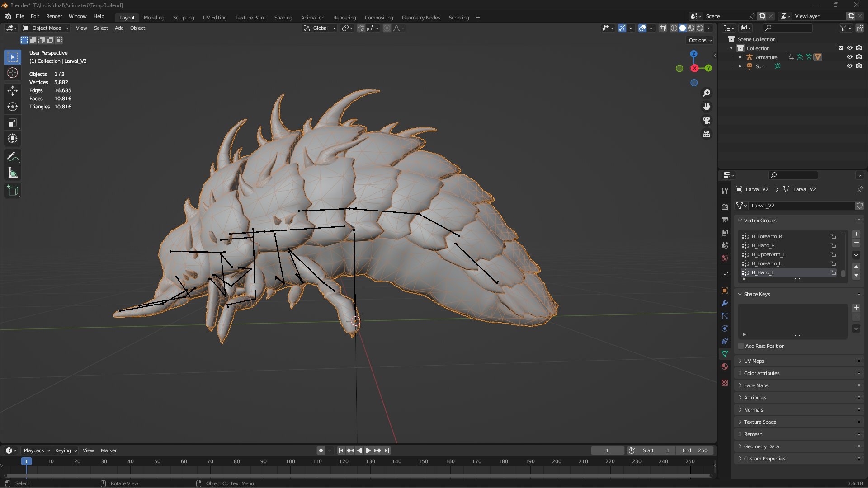Play the animation forward

(x=368, y=450)
